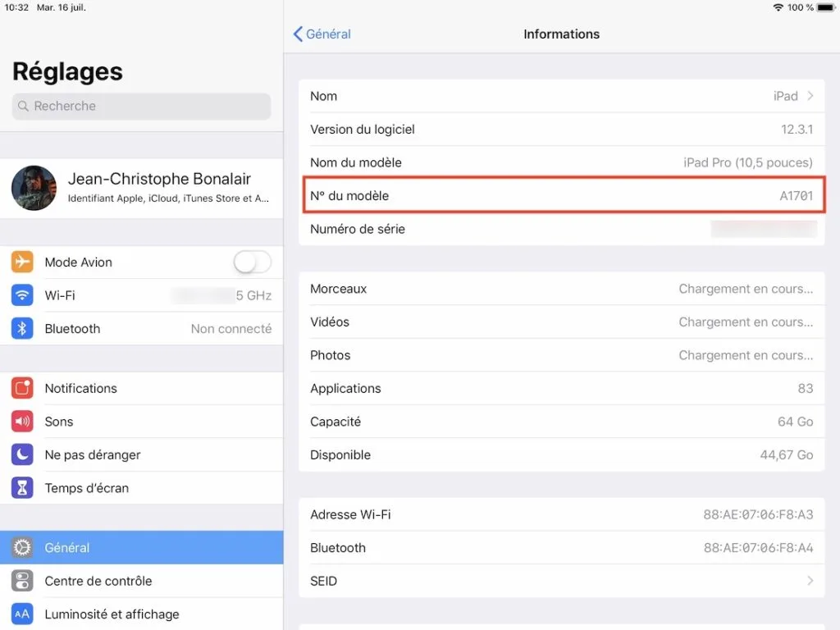This screenshot has height=630, width=840.
Task: Click the Recherche search field
Action: 139,106
